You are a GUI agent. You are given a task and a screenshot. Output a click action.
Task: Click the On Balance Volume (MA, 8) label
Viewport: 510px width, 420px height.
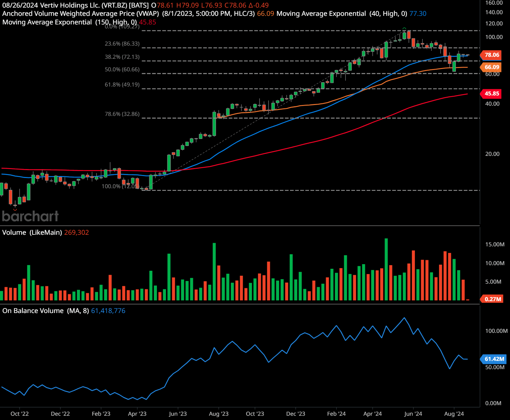click(x=46, y=311)
